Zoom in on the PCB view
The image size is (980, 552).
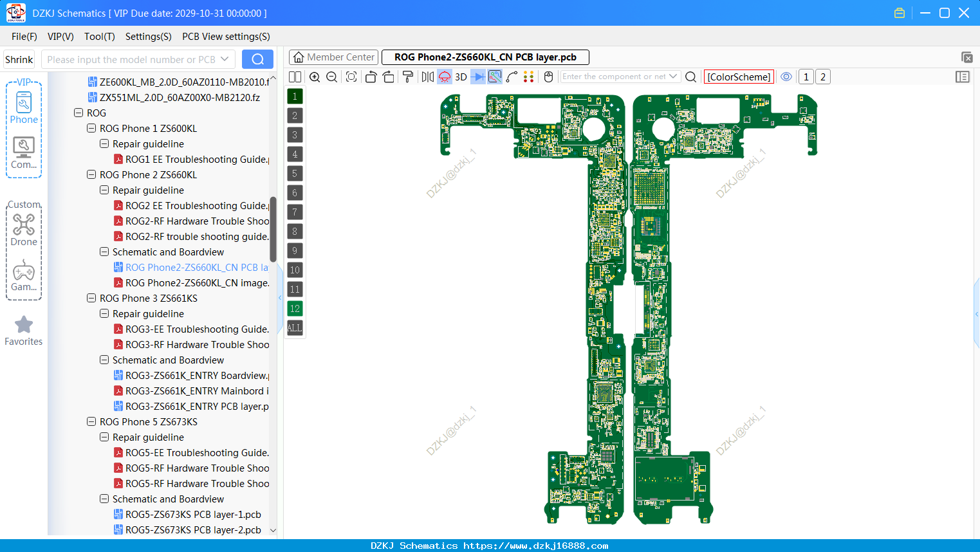point(315,77)
